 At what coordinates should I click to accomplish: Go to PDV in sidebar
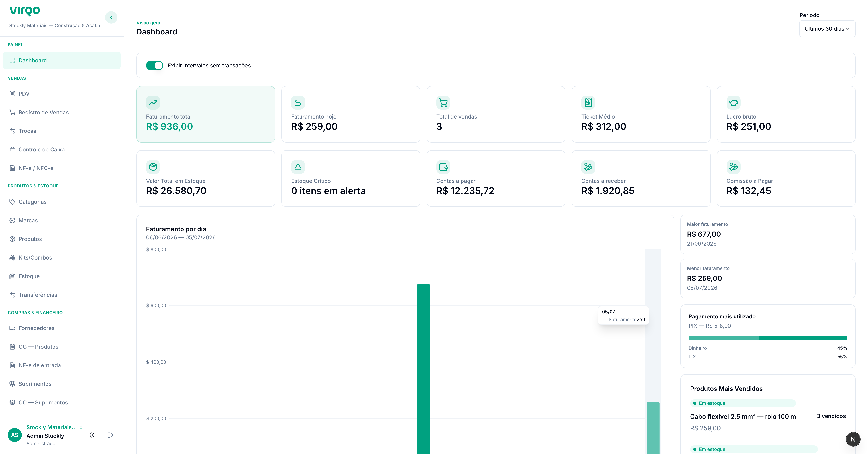click(62, 94)
